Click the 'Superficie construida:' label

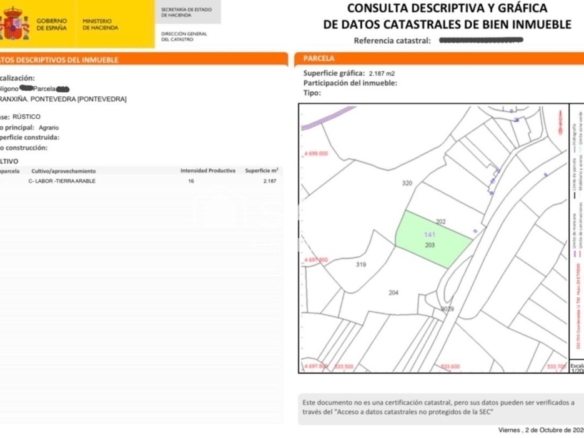[x=29, y=137]
